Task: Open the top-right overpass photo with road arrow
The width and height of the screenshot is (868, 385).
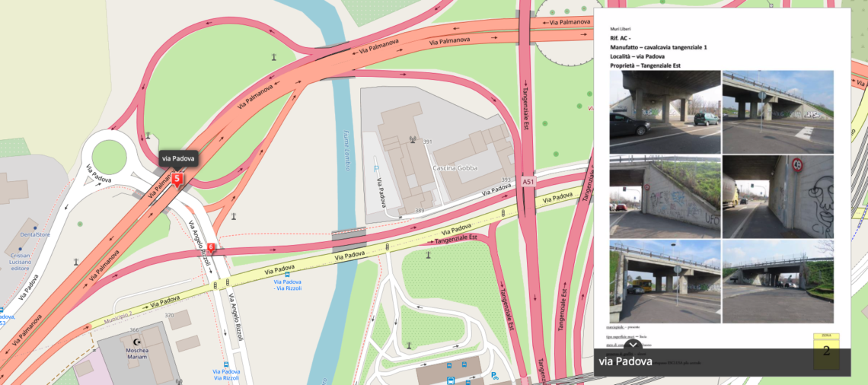Action: point(777,112)
